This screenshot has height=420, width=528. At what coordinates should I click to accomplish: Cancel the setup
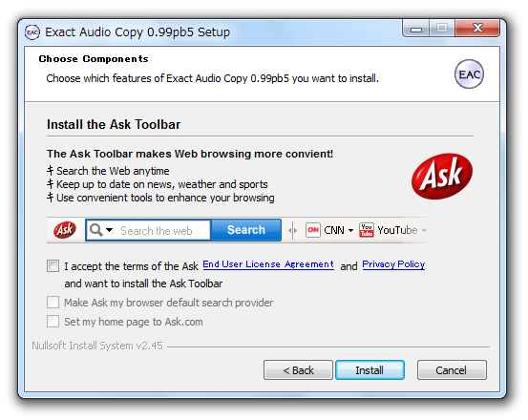click(x=452, y=370)
